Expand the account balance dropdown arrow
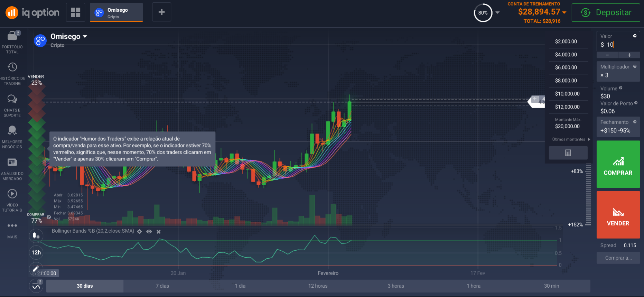This screenshot has width=644, height=297. [x=564, y=12]
